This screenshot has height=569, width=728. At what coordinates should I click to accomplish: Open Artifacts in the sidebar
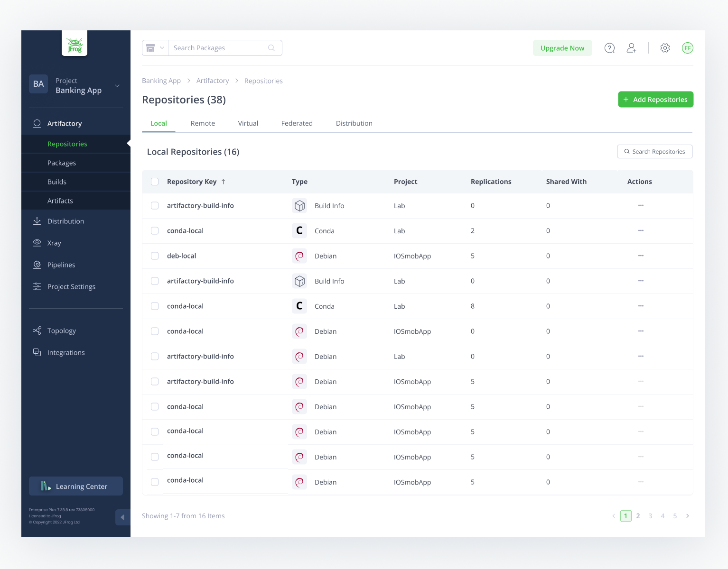(76, 201)
